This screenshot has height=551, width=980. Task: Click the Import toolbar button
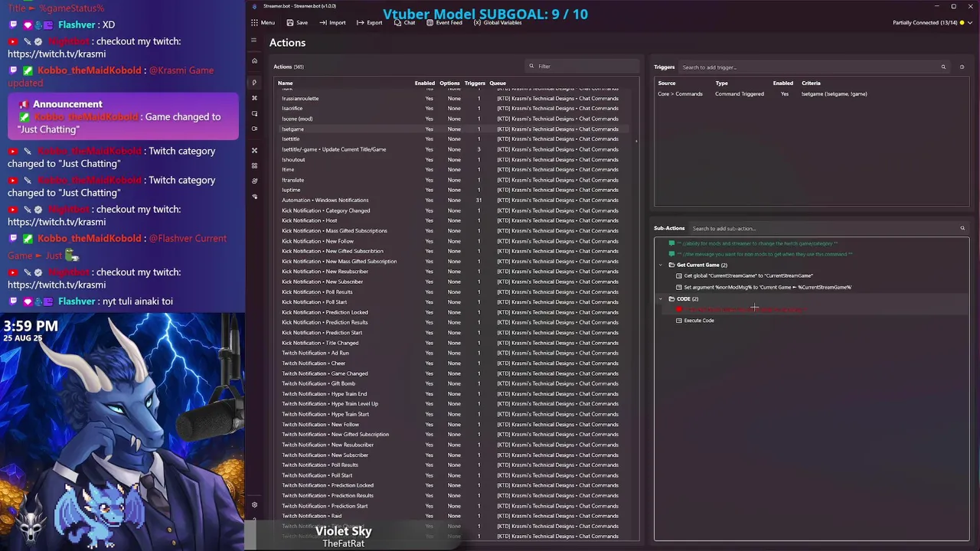point(333,23)
